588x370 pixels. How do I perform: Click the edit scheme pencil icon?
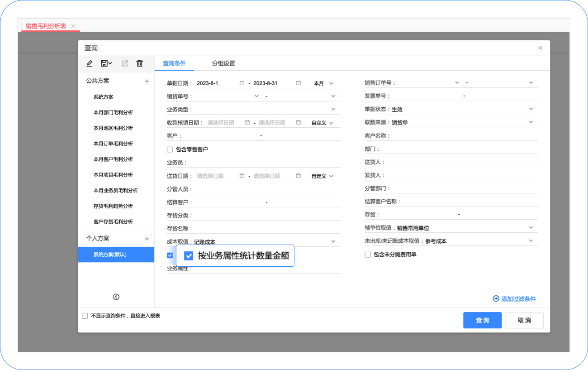pyautogui.click(x=90, y=63)
